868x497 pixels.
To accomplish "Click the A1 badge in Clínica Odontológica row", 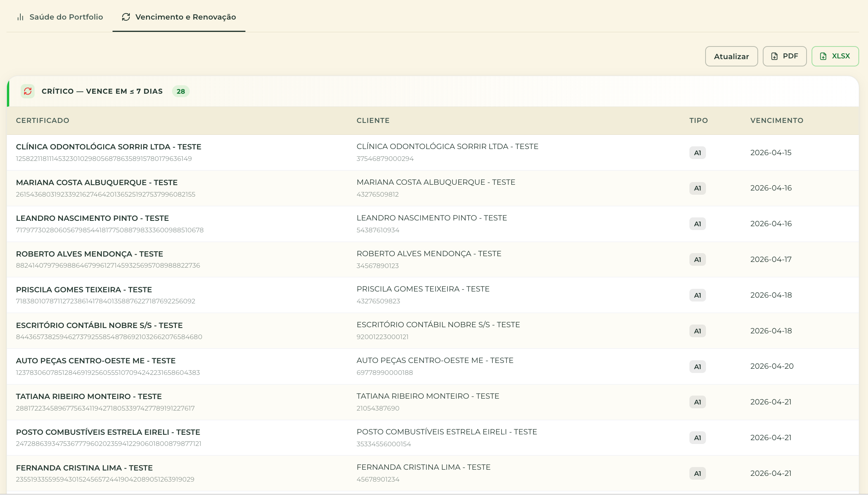I will pos(697,153).
